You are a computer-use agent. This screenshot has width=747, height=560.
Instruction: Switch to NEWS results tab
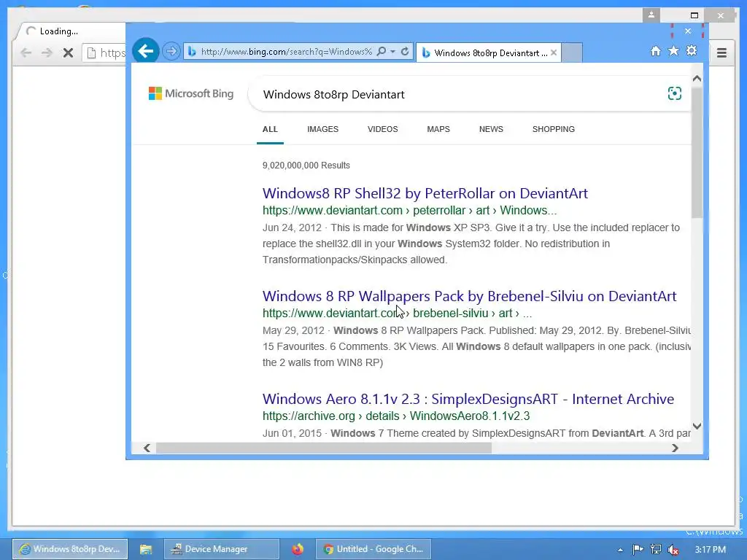pyautogui.click(x=491, y=129)
